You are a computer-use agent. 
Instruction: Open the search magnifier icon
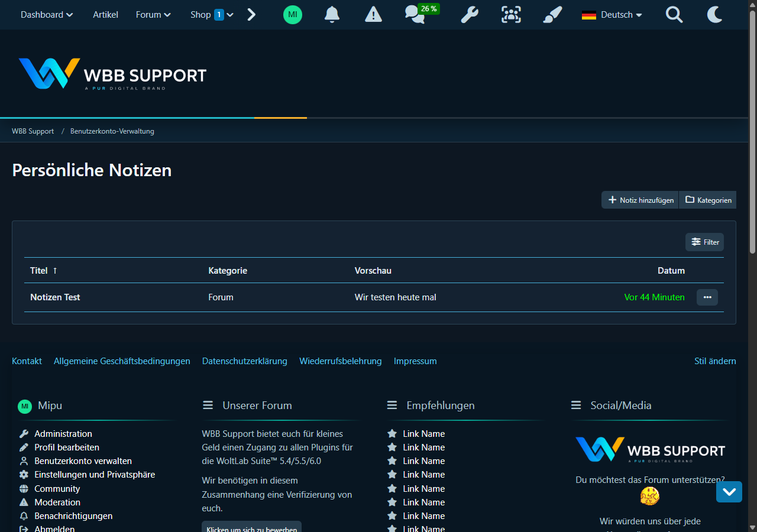[x=674, y=15]
